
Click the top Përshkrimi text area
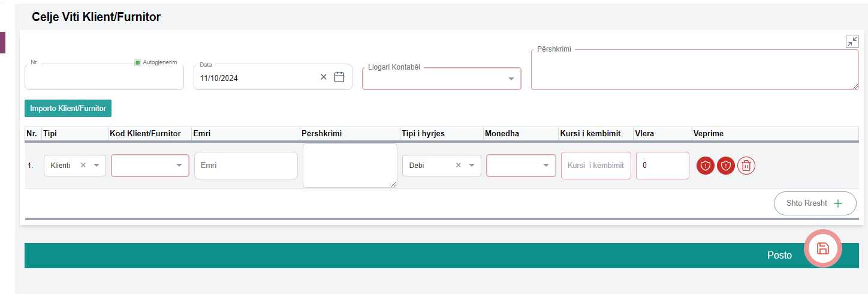coord(694,71)
